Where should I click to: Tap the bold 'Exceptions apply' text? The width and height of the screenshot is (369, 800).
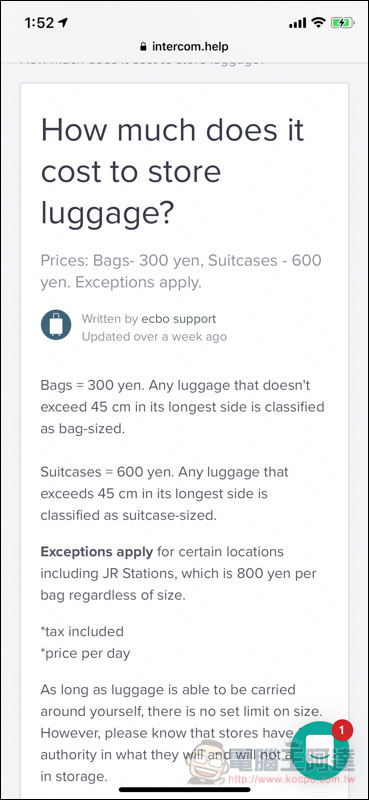[96, 552]
